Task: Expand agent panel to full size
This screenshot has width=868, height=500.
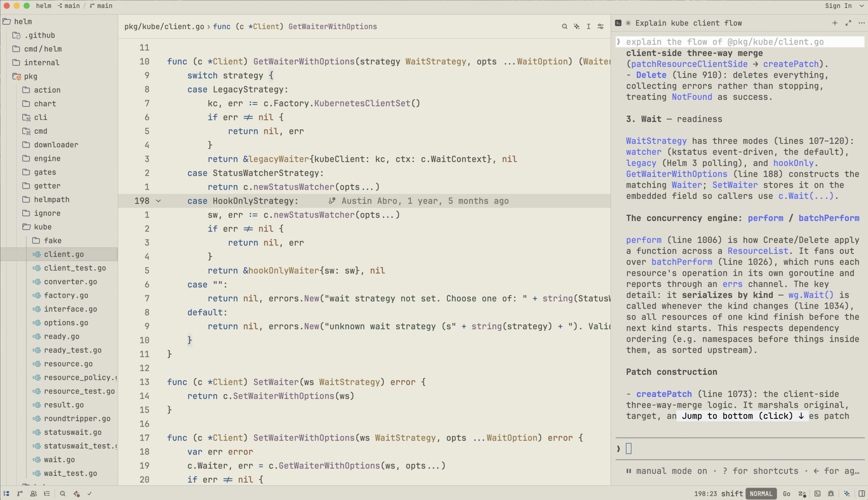Action: coord(848,23)
